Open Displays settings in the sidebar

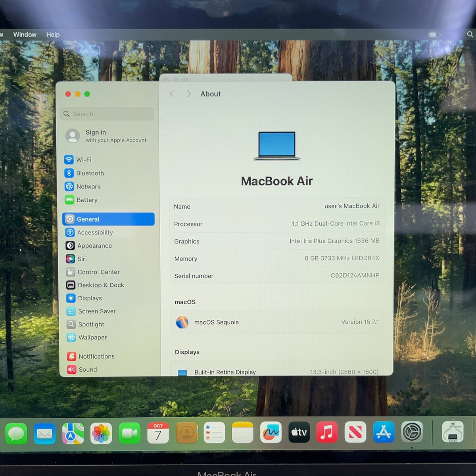[109, 298]
